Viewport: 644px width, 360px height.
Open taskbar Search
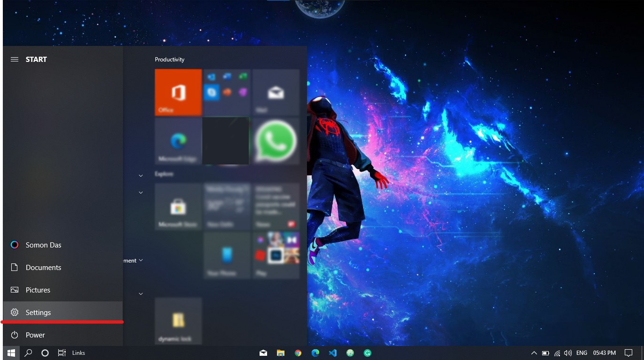pyautogui.click(x=28, y=353)
